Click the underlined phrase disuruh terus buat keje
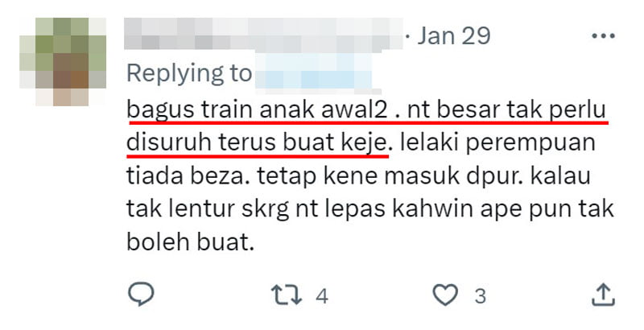Viewport: 644px width, 330px height. 257,142
